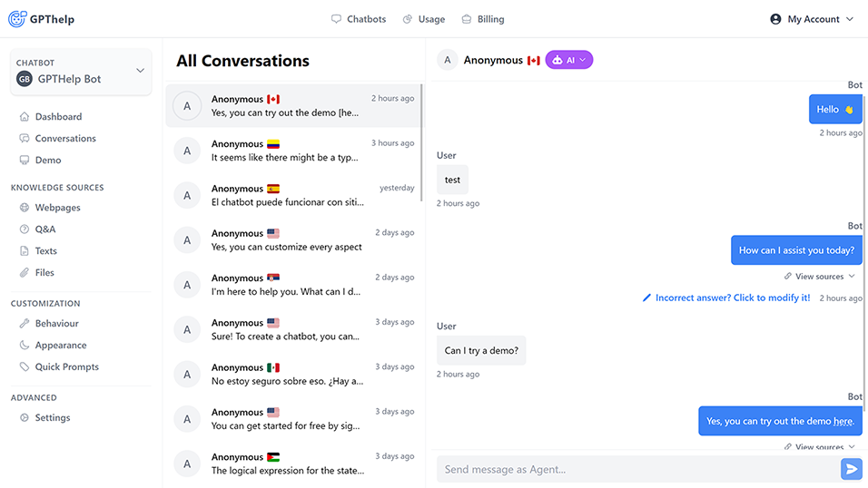Send message with paper plane button
This screenshot has width=868, height=488.
pos(851,469)
